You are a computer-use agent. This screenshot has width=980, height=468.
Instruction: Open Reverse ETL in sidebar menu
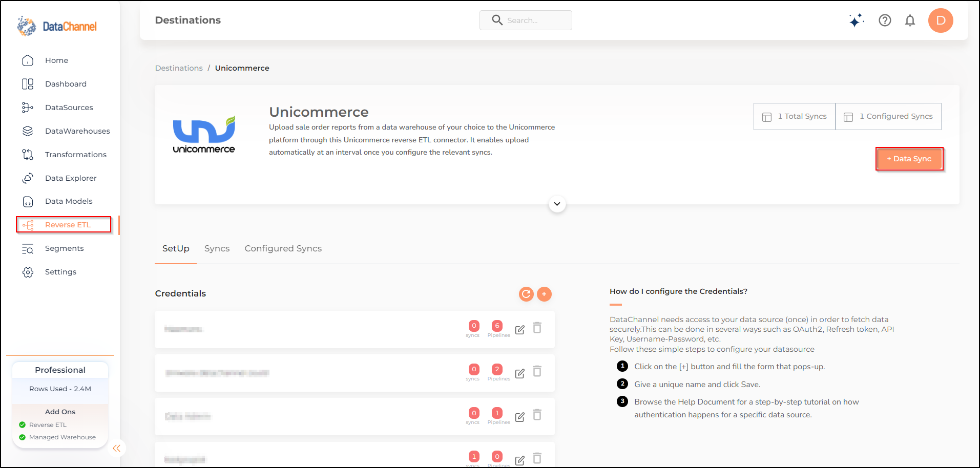click(x=68, y=225)
